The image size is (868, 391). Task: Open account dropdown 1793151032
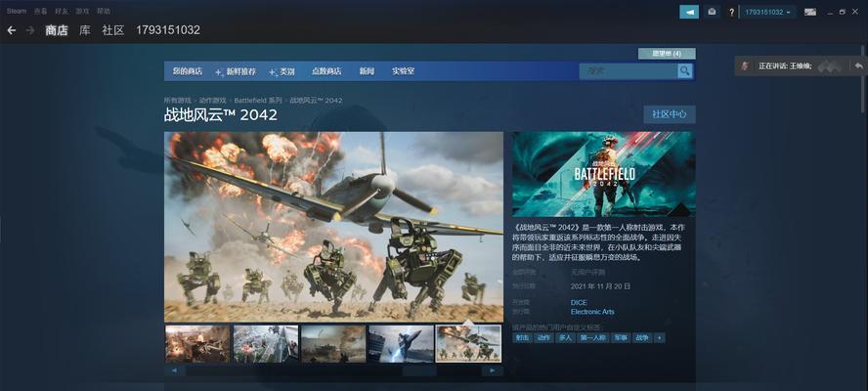click(767, 12)
